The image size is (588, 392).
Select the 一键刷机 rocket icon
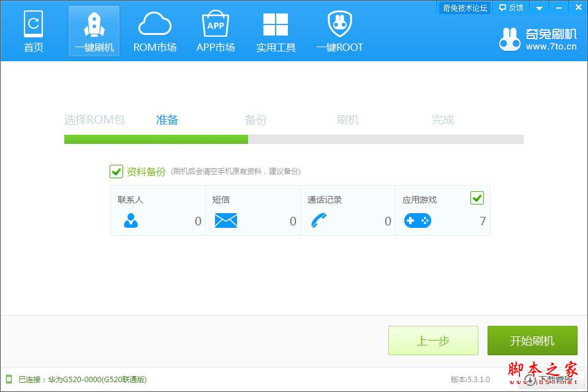(94, 24)
